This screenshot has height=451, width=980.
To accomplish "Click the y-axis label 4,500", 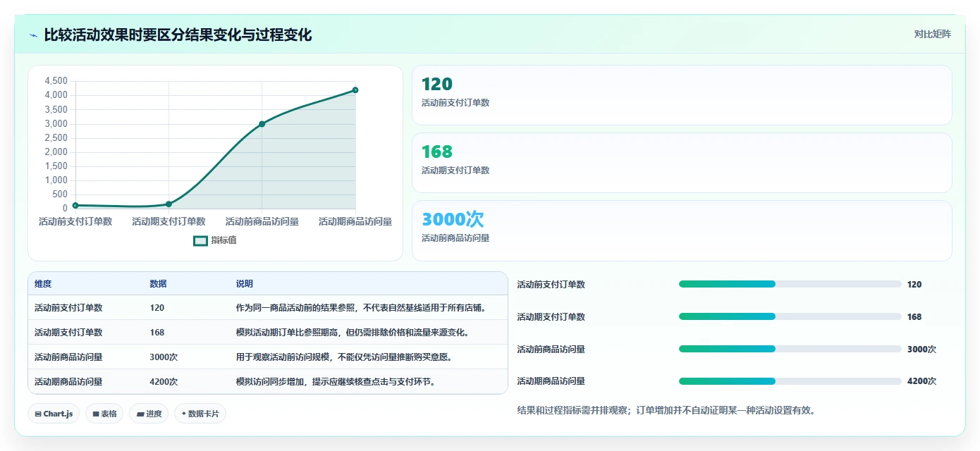I will point(56,81).
